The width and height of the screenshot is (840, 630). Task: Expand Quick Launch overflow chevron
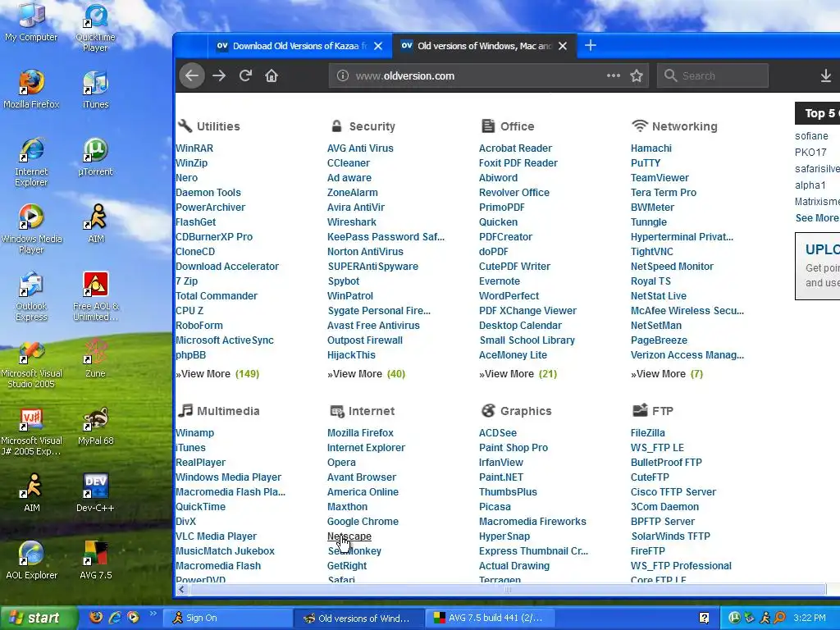(153, 614)
